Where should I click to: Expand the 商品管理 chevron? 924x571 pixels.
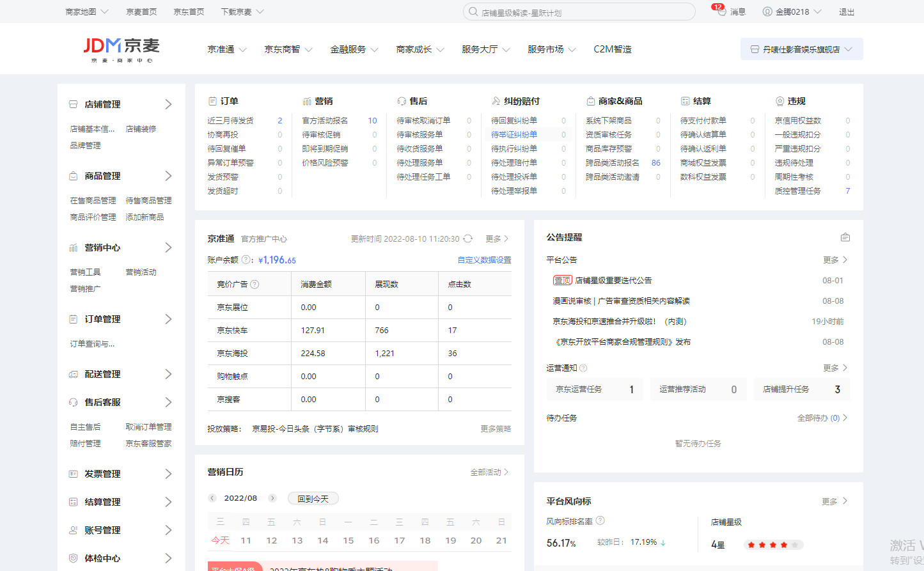[x=168, y=176]
